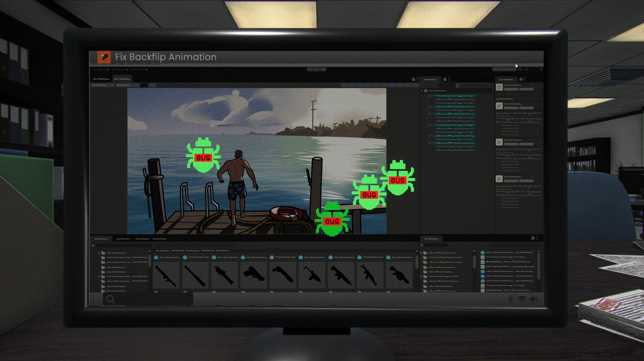Select the sawed-off shotgun asset thumbnail
Screen dimensions: 644x361
tap(283, 275)
